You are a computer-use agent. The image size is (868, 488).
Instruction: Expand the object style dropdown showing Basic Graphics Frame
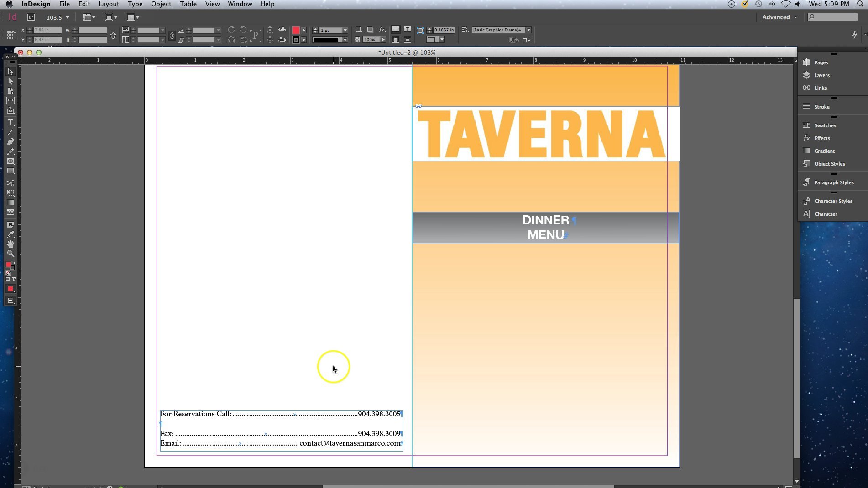click(x=528, y=30)
